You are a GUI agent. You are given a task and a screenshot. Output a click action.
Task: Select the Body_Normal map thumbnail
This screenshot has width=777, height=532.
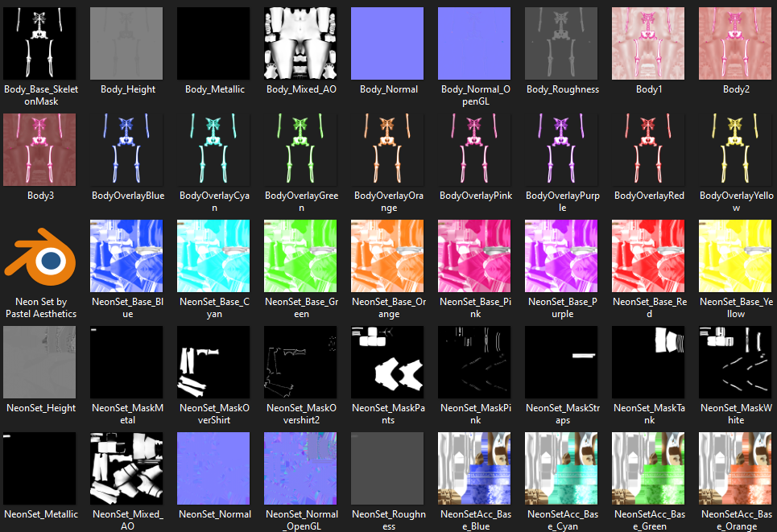[387, 43]
